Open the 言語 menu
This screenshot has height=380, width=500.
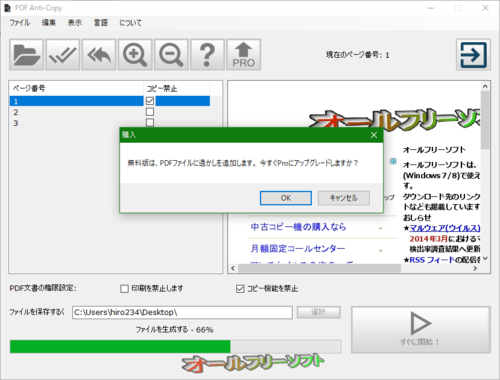(x=101, y=23)
